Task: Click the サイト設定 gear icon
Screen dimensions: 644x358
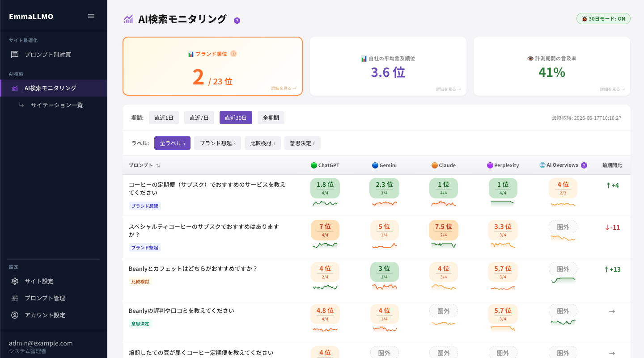Action: pos(15,281)
